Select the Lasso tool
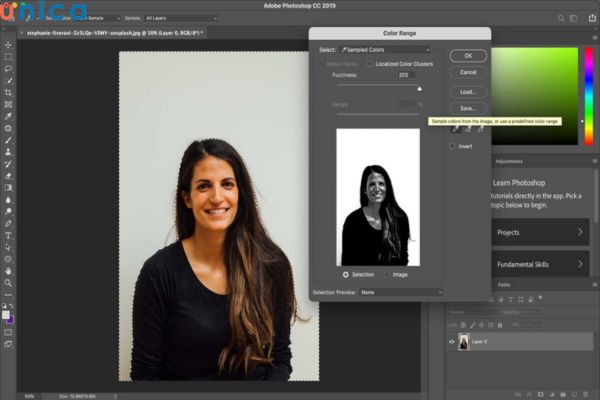600x400 pixels. (x=8, y=69)
